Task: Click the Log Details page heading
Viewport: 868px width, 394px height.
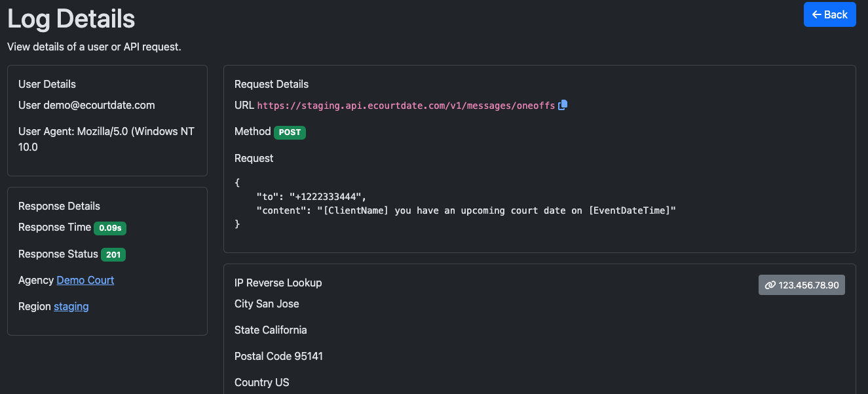Action: 71,18
